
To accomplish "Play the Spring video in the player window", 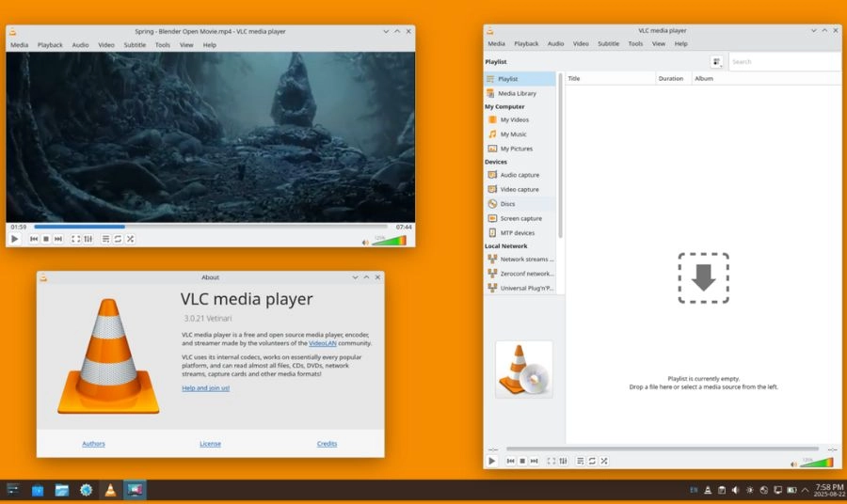I will [14, 239].
